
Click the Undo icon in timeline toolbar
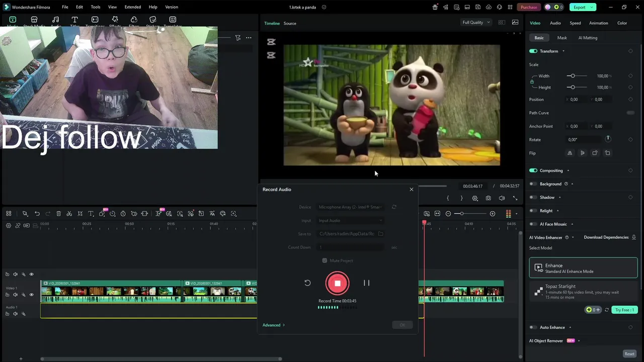pos(37,214)
